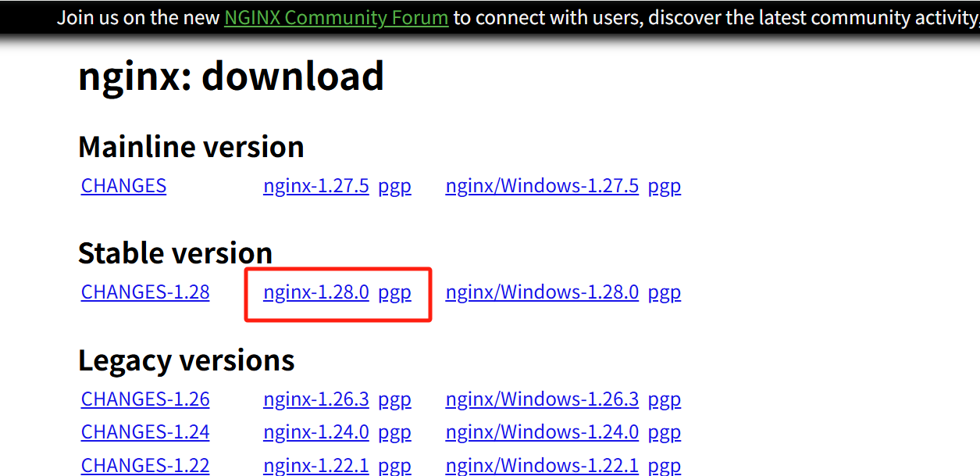This screenshot has width=980, height=476.
Task: Open pgp signature beside nginx/Windows-1.28.0
Action: [665, 292]
